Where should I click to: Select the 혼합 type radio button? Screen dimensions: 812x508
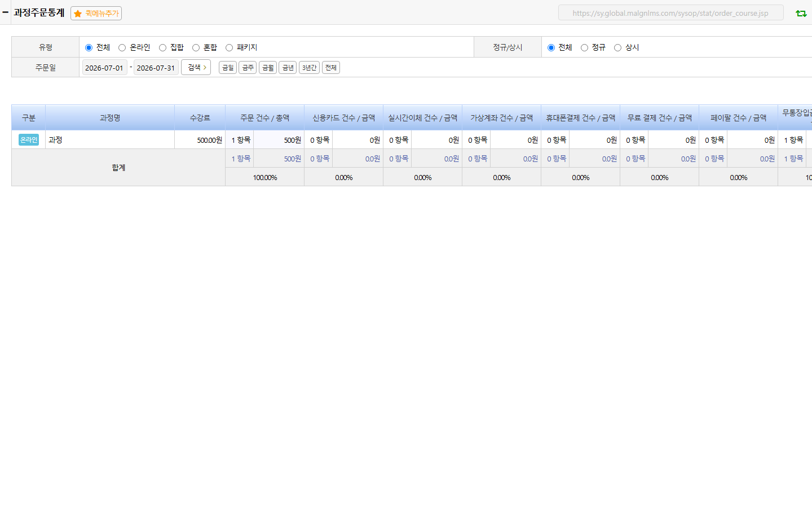pos(196,47)
